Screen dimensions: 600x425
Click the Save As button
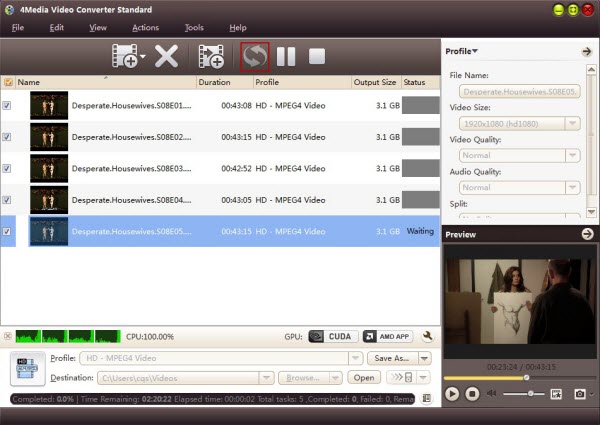392,358
